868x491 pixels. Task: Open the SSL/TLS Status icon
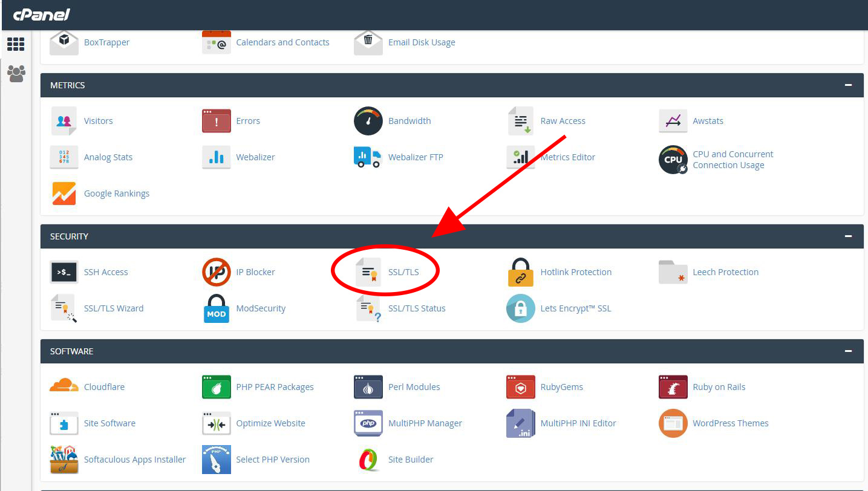(368, 308)
